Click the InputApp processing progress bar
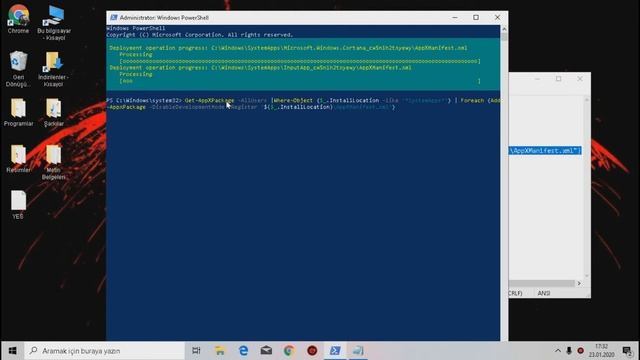This screenshot has height=360, width=640. (x=300, y=81)
